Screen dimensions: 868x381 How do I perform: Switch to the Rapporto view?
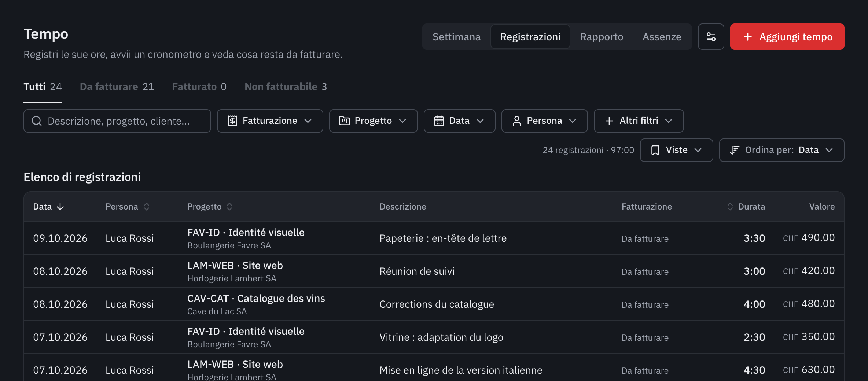(601, 37)
